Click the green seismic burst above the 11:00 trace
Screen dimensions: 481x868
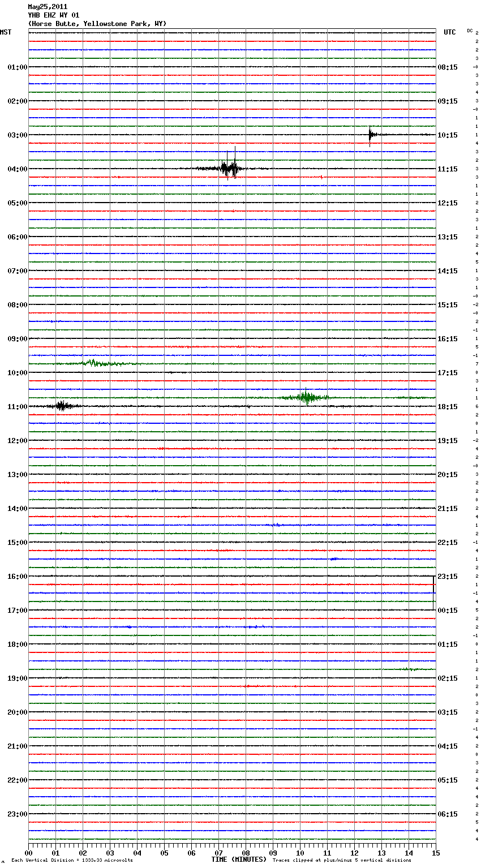point(306,397)
